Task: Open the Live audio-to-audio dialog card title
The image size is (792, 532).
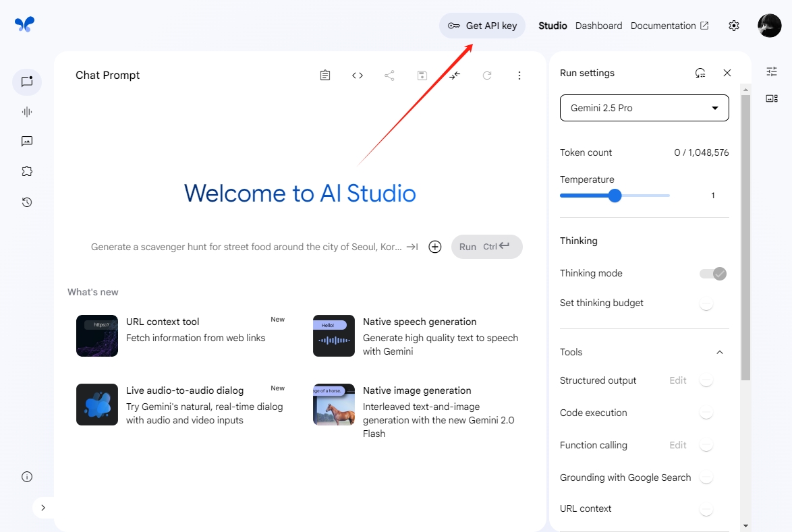Action: pyautogui.click(x=185, y=390)
